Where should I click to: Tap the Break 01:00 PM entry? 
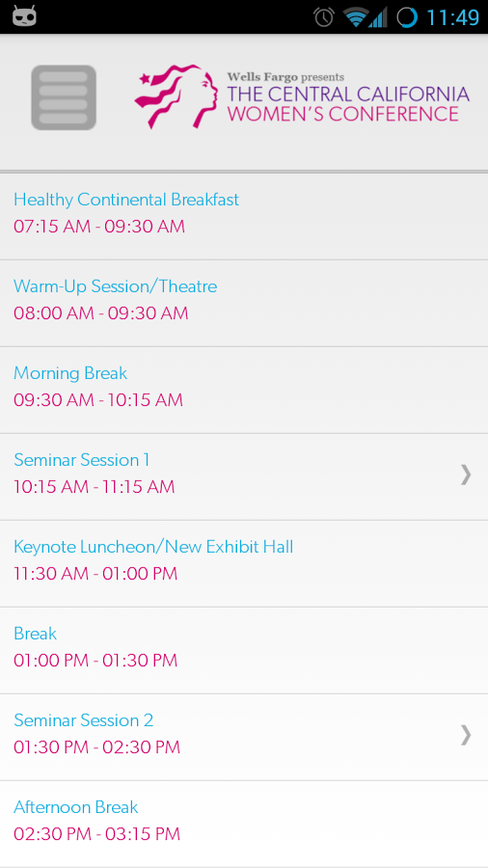coord(244,650)
